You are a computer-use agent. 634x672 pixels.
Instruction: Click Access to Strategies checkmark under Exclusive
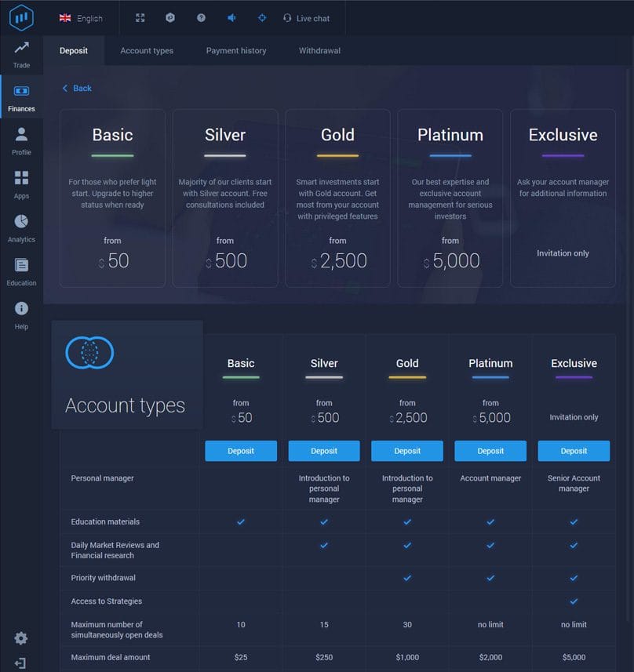pyautogui.click(x=574, y=601)
